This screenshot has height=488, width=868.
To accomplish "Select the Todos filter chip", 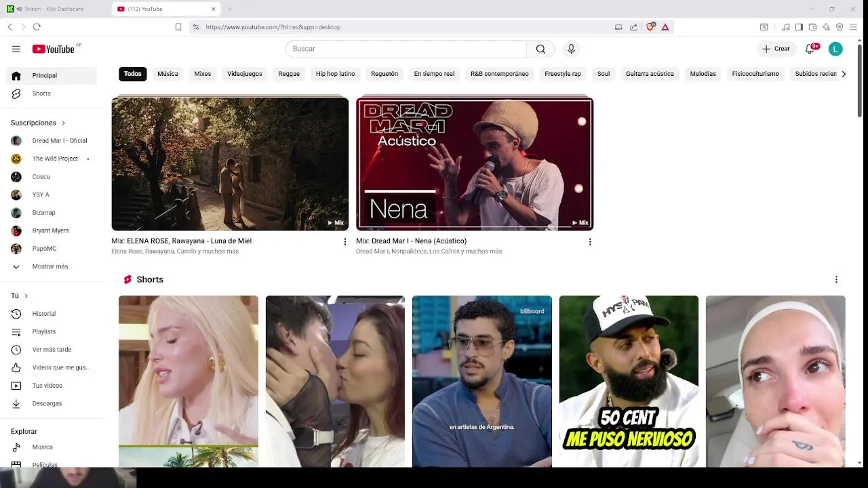I will 133,74.
